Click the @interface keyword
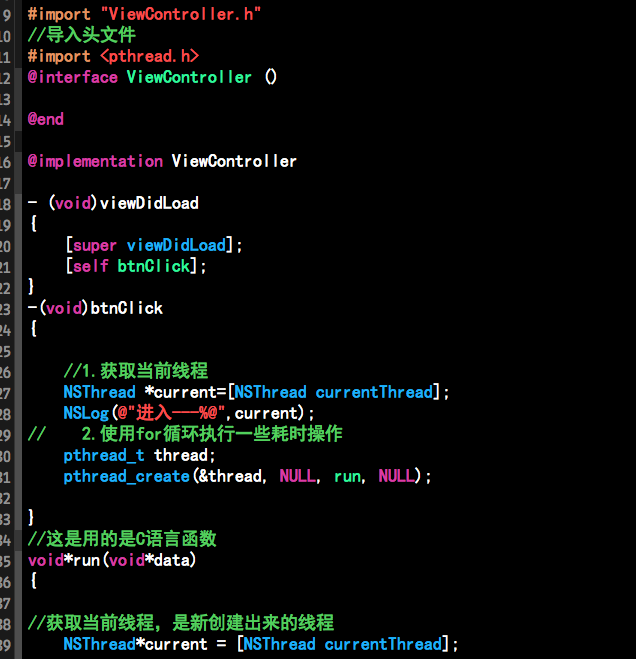This screenshot has height=659, width=636. (73, 77)
